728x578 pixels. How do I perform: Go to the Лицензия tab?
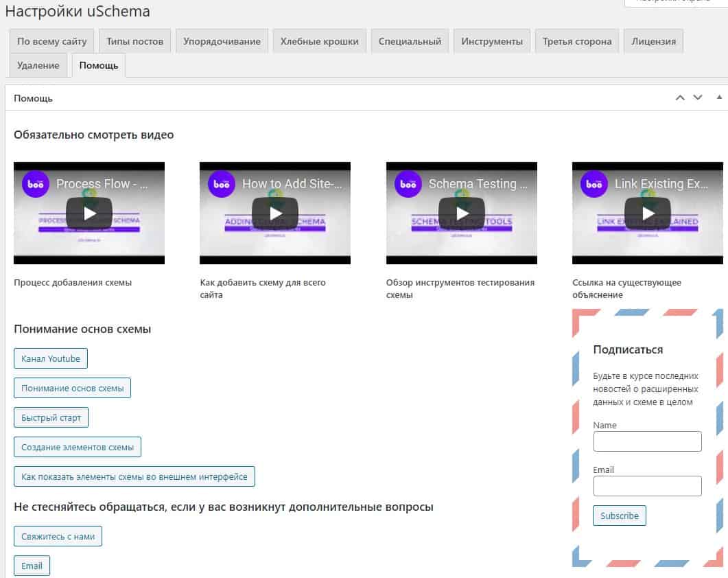point(653,41)
